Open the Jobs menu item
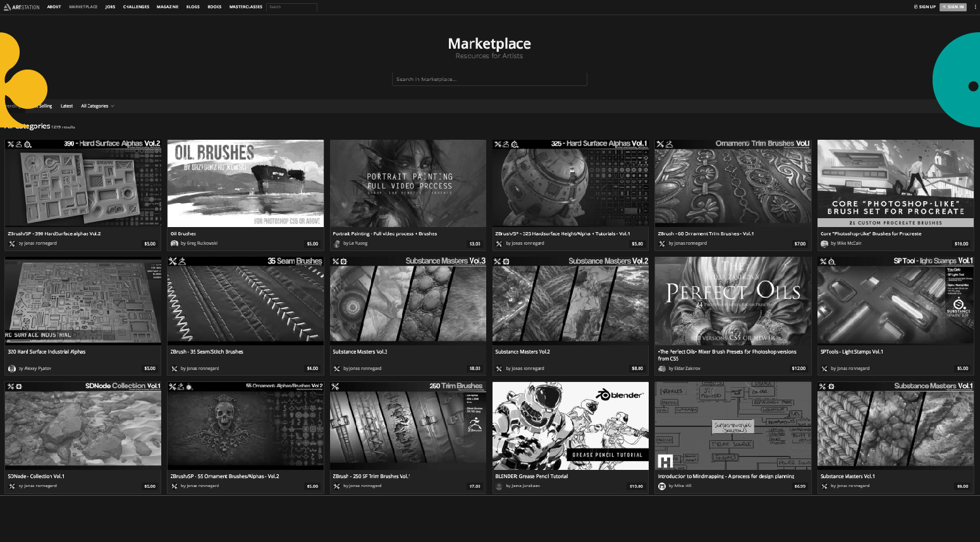 110,7
